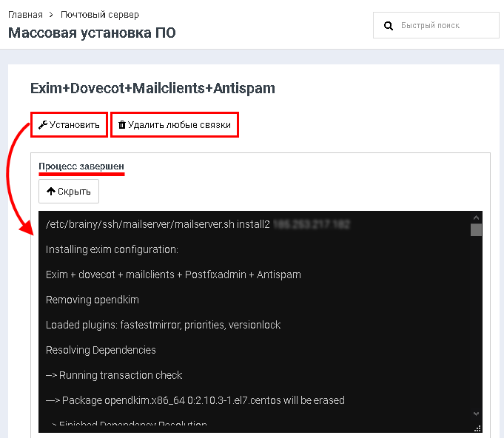This screenshot has width=504, height=438.
Task: Open the Главная breadcrumb link
Action: [x=25, y=15]
